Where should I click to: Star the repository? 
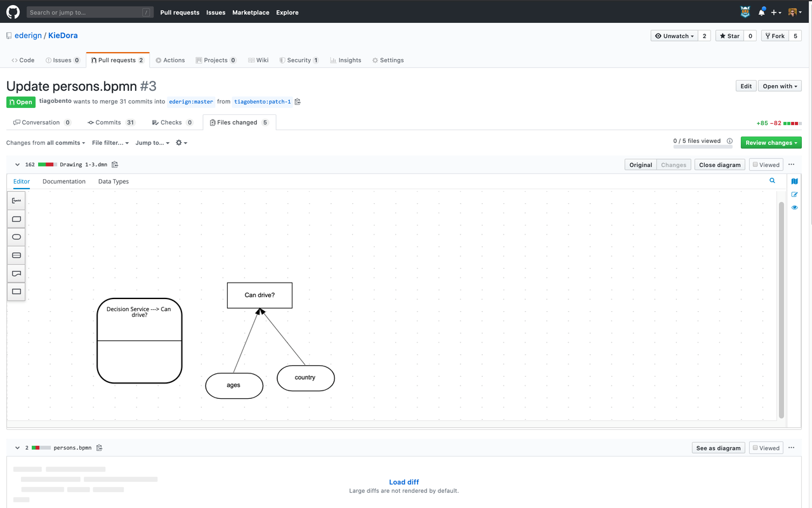(x=730, y=36)
